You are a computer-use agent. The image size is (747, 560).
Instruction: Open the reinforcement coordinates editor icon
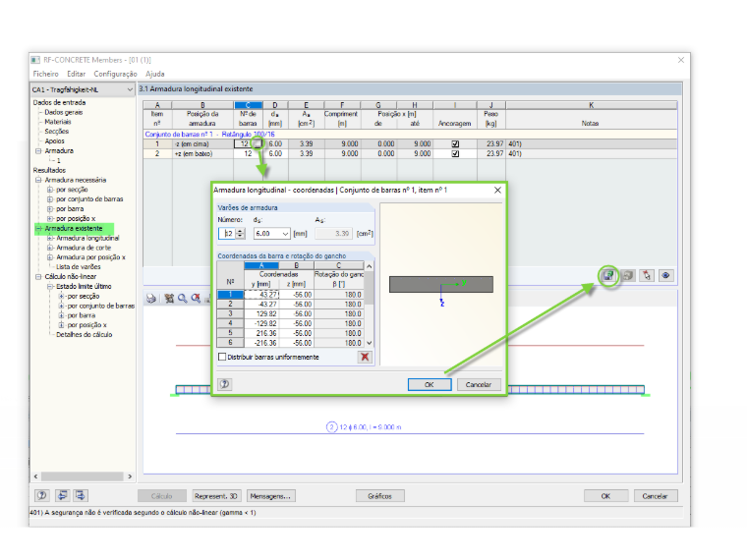pyautogui.click(x=608, y=275)
